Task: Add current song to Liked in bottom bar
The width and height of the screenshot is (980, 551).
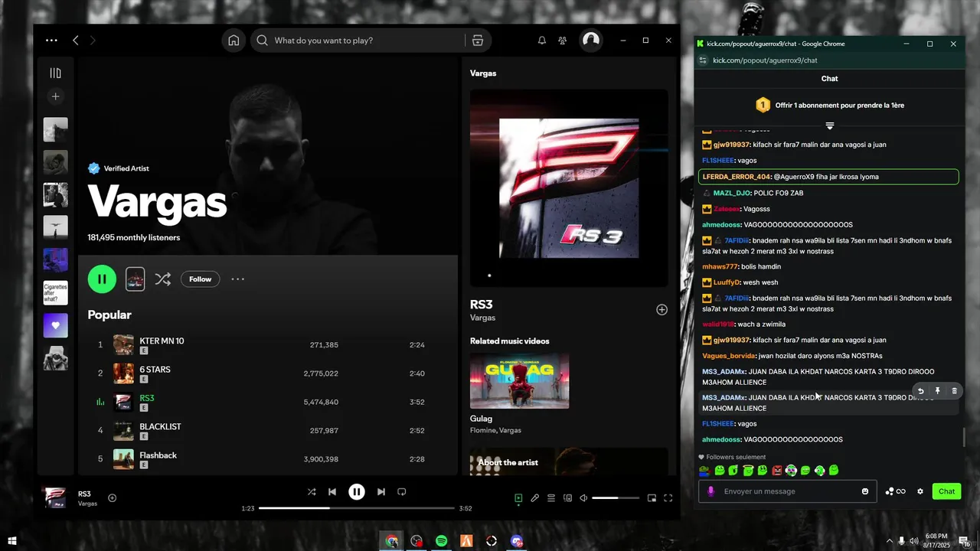Action: click(x=112, y=498)
